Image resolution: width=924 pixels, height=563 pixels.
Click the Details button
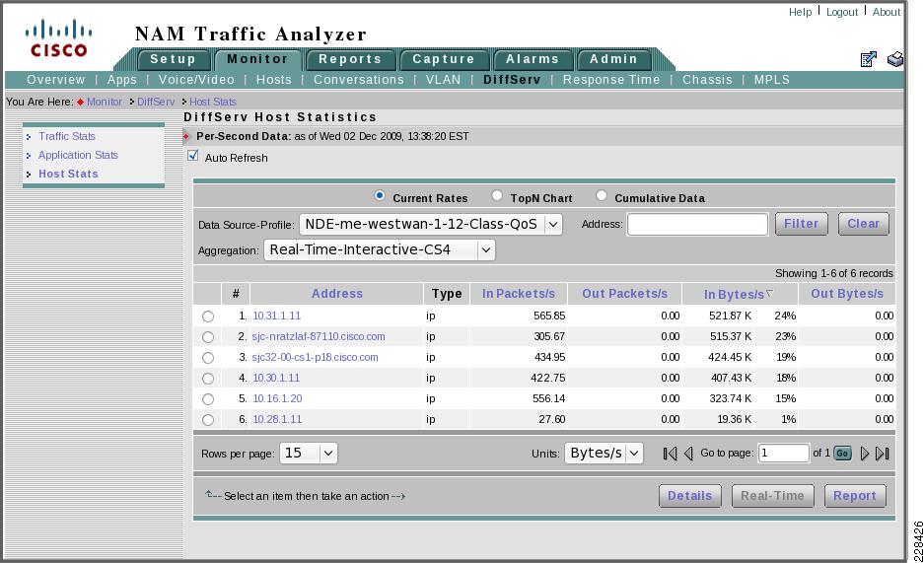tap(689, 496)
